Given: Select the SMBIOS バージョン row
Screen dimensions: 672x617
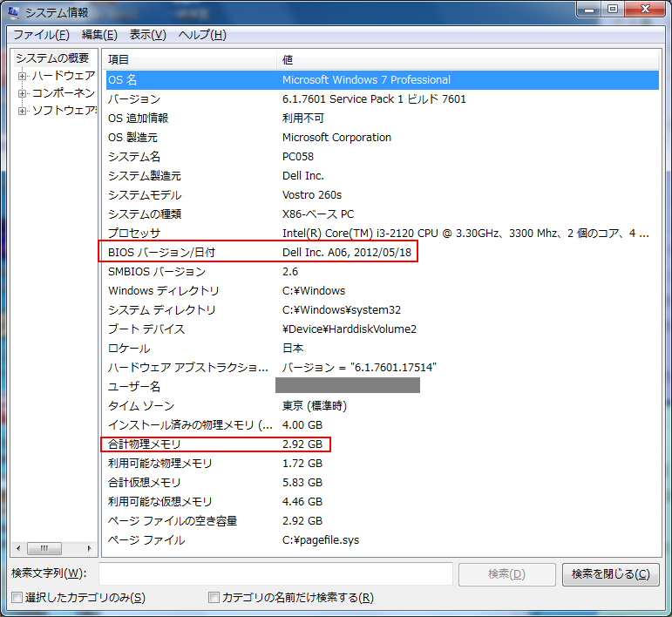Looking at the screenshot, I should pos(383,272).
